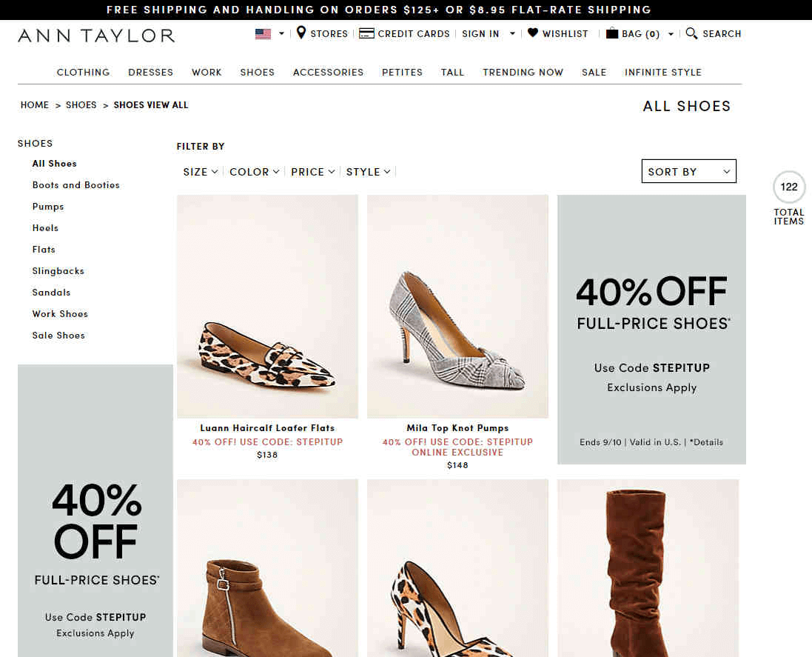Expand the country selector arrow
This screenshot has width=812, height=657.
(x=281, y=33)
